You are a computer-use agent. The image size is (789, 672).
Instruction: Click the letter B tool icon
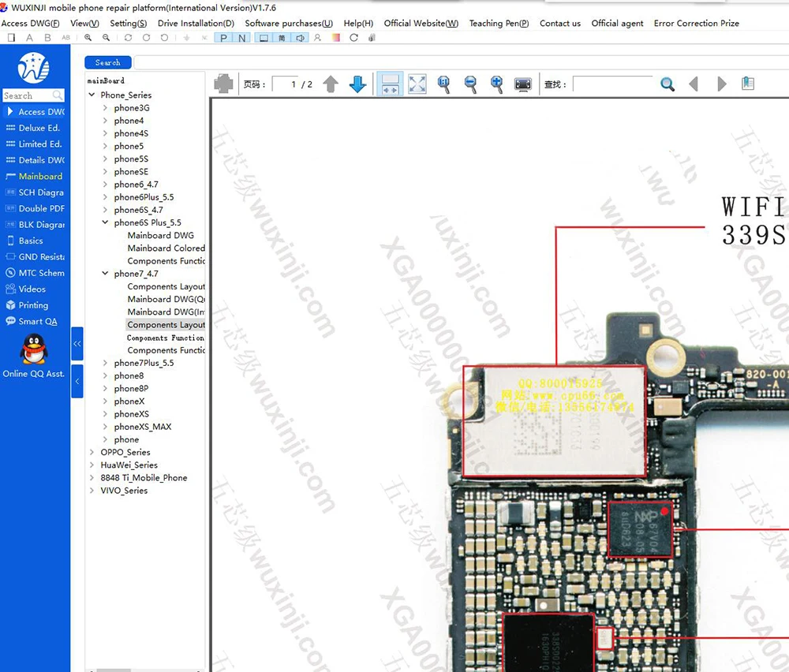pos(48,38)
